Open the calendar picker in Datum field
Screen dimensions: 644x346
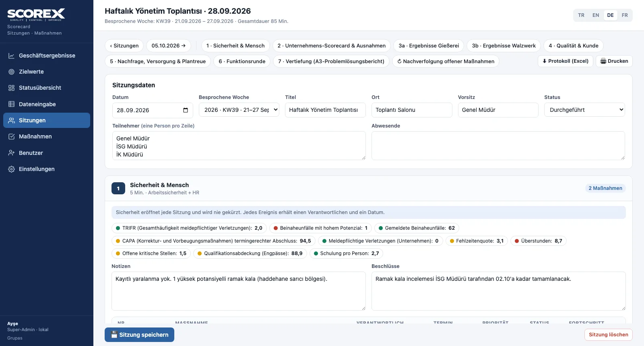(186, 110)
